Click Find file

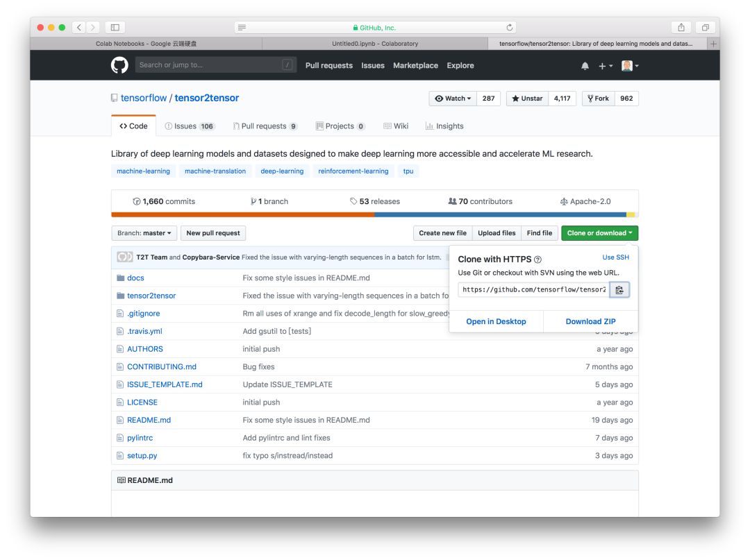(539, 233)
